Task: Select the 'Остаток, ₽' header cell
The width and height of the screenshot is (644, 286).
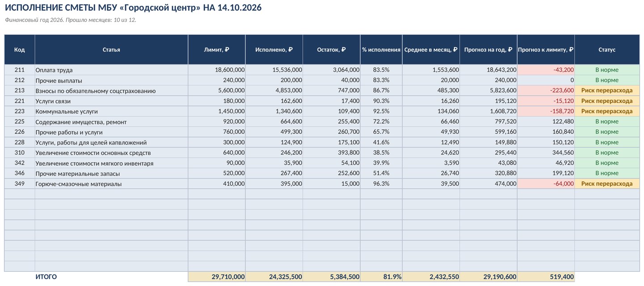Action: click(331, 50)
